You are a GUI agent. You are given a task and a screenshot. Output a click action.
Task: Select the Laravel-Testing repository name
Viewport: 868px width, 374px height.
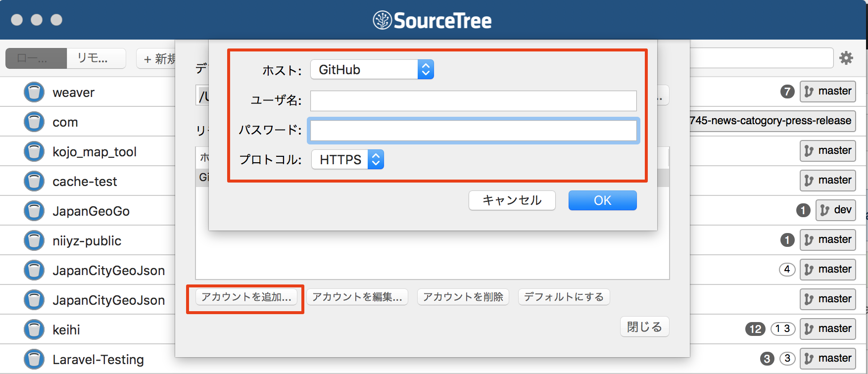98,360
